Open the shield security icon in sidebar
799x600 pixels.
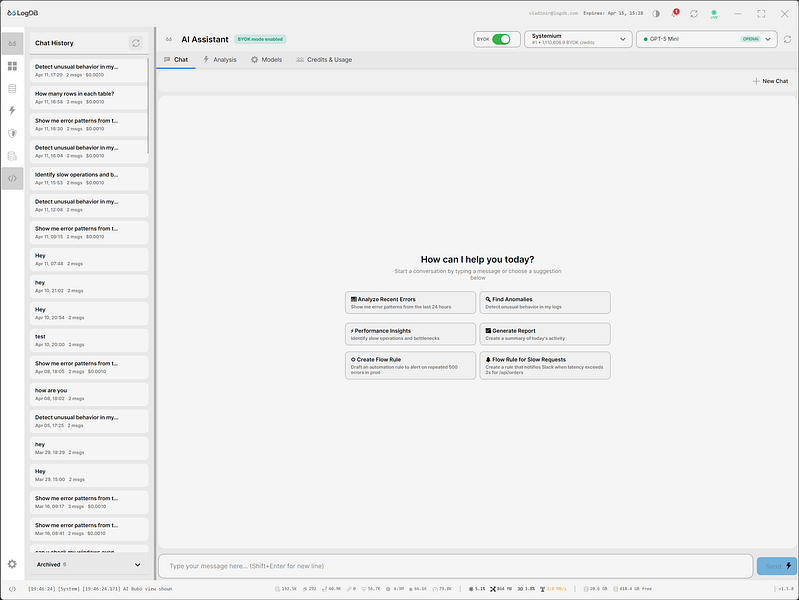12,134
